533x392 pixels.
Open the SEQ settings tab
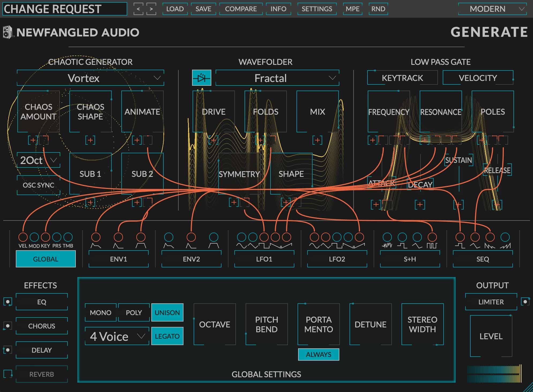[x=483, y=259]
